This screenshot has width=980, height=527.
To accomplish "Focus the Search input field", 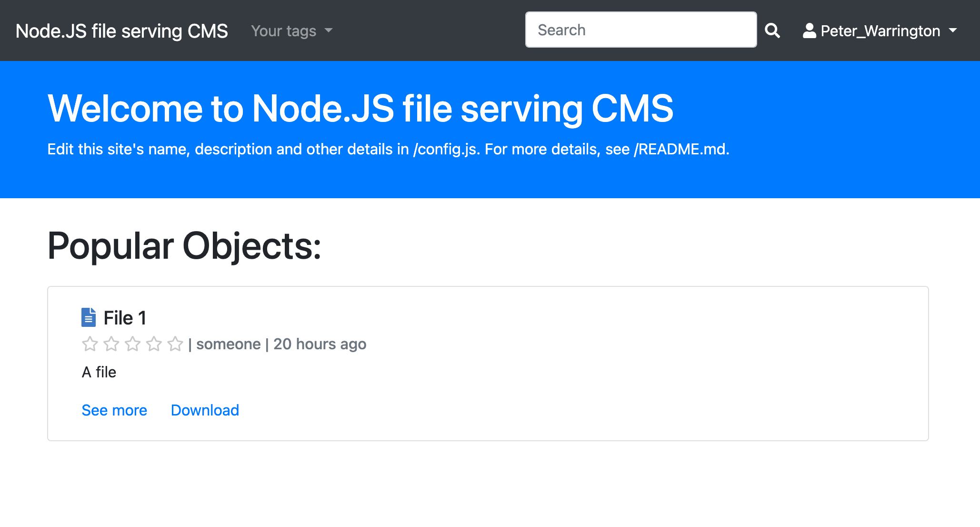I will point(641,30).
